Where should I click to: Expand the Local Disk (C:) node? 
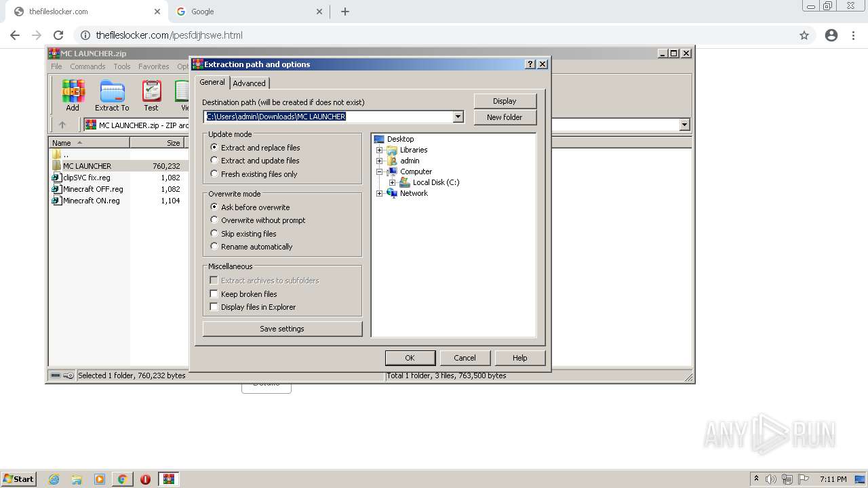click(x=392, y=182)
